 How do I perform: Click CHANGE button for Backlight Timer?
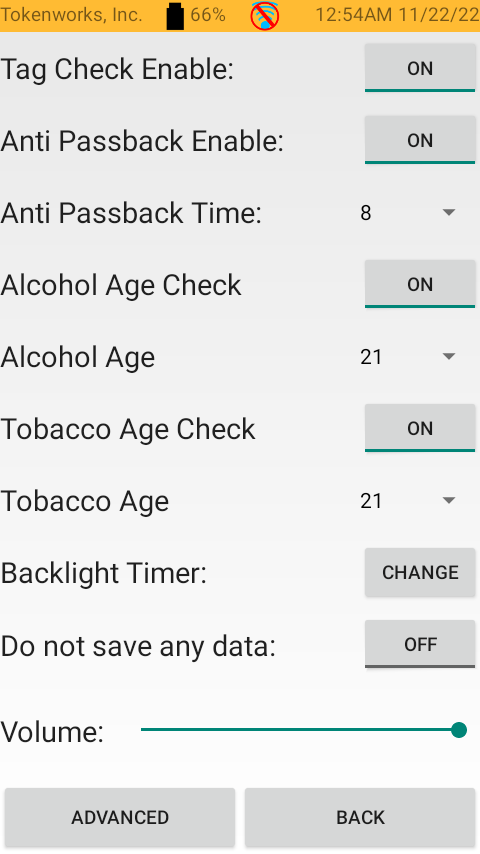pos(420,572)
